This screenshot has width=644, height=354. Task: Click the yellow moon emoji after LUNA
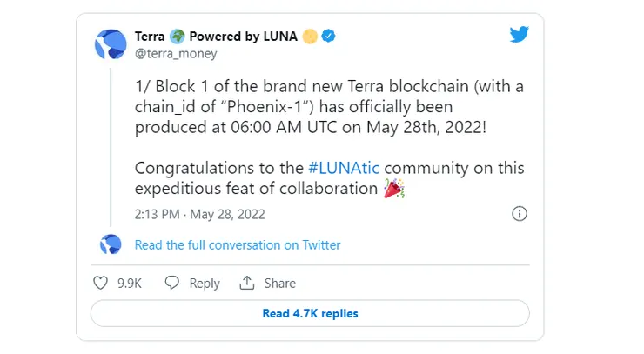[310, 37]
